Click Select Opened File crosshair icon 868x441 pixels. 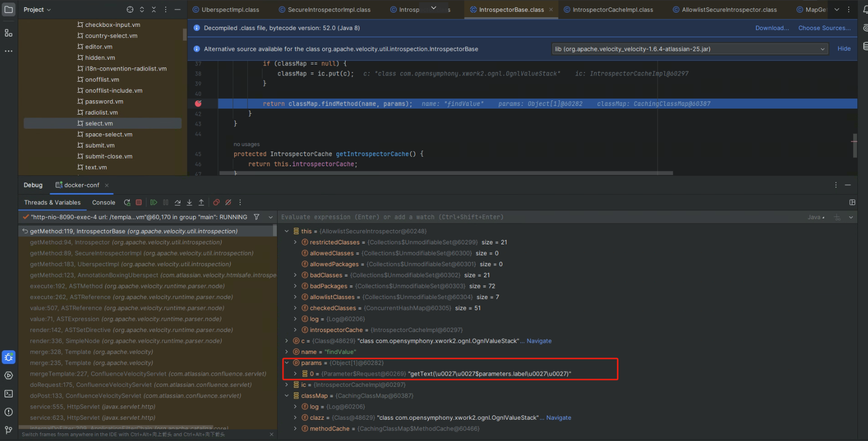click(130, 10)
